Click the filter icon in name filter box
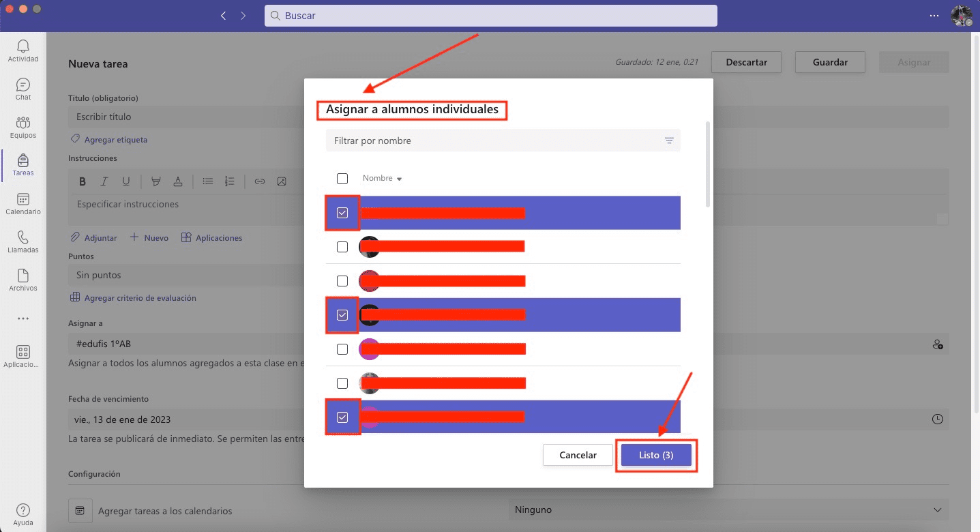 669,141
